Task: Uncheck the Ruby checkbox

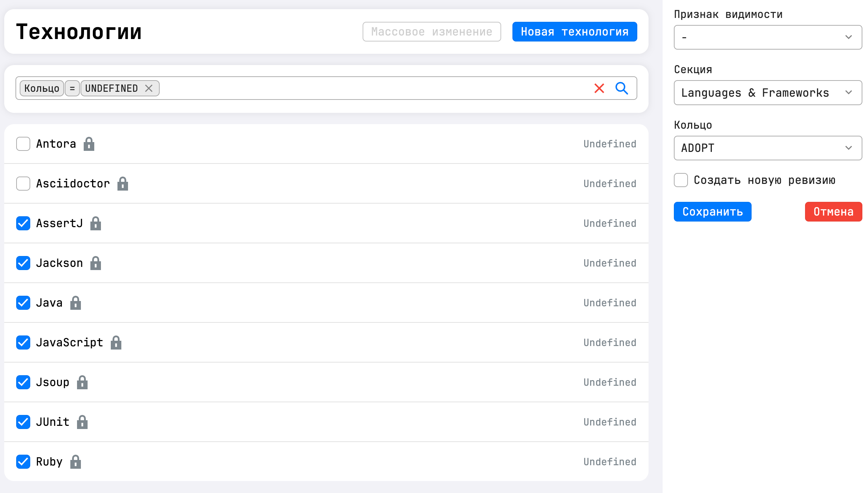Action: [x=23, y=462]
